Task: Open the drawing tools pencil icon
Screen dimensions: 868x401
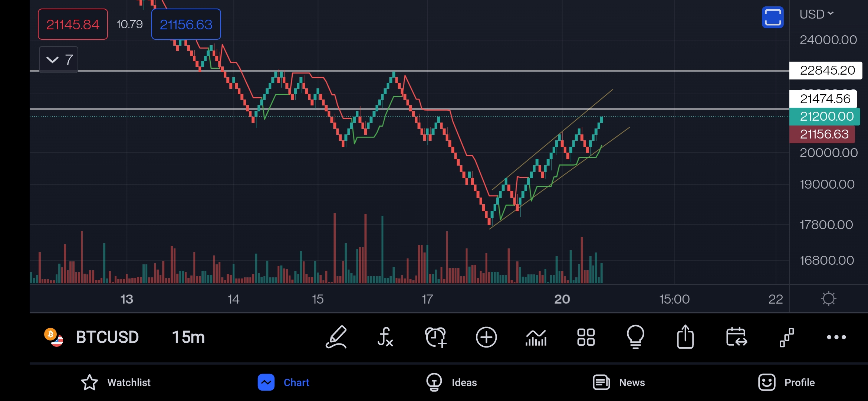Action: [336, 337]
